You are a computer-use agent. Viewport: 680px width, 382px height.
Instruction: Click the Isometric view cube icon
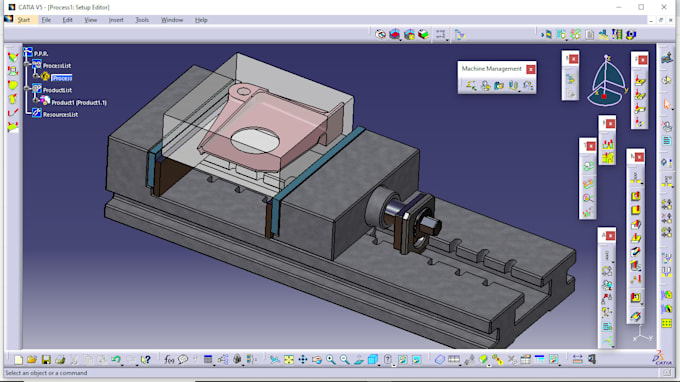(373, 359)
